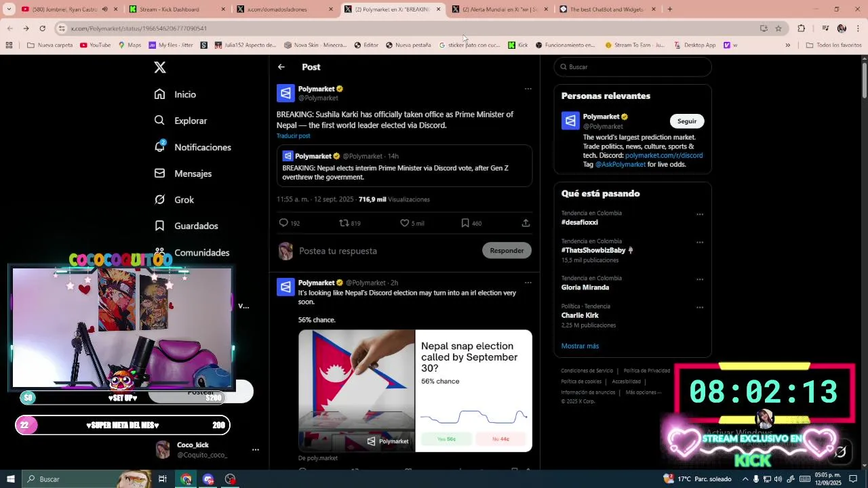Open more options on main Polymarket post

[x=528, y=89]
